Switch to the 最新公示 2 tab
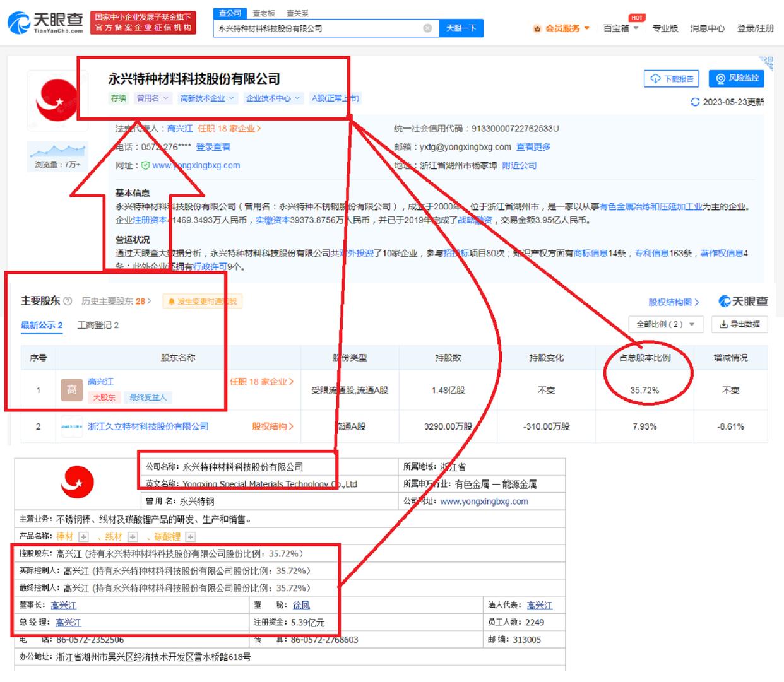This screenshot has width=784, height=682. pos(42,326)
